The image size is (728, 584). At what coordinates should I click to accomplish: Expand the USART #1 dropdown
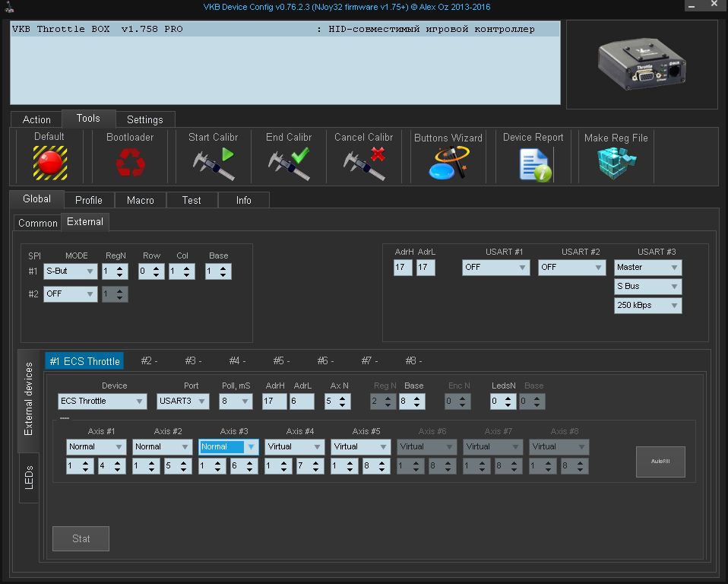pos(495,268)
